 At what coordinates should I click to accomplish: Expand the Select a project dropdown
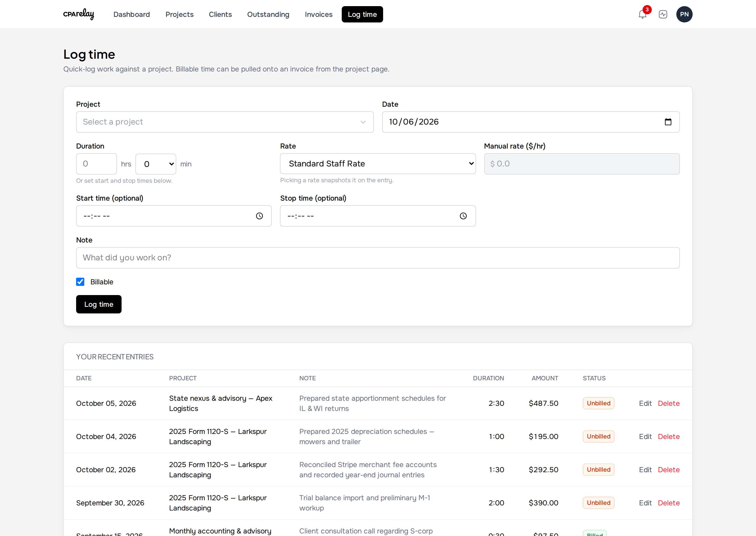click(225, 122)
